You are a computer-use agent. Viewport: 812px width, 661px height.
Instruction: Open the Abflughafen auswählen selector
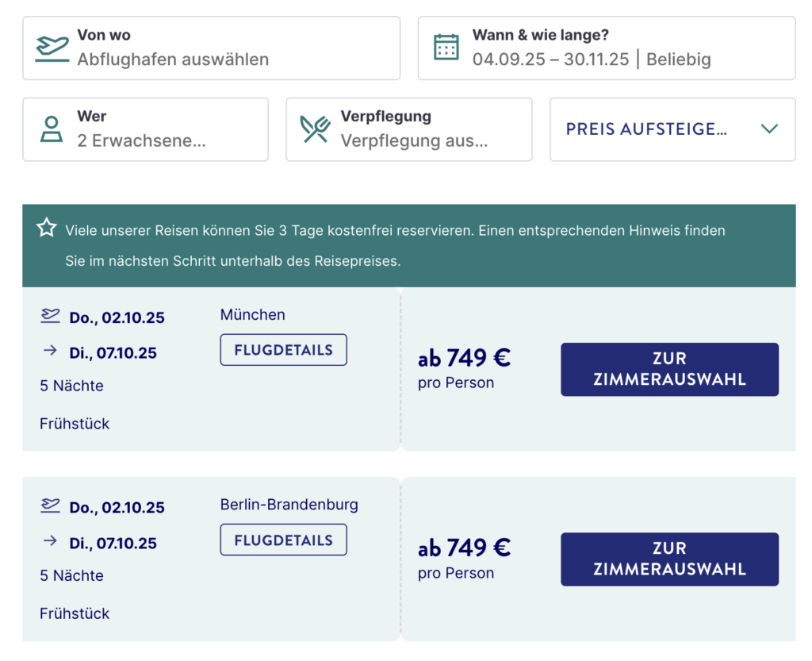tap(211, 48)
